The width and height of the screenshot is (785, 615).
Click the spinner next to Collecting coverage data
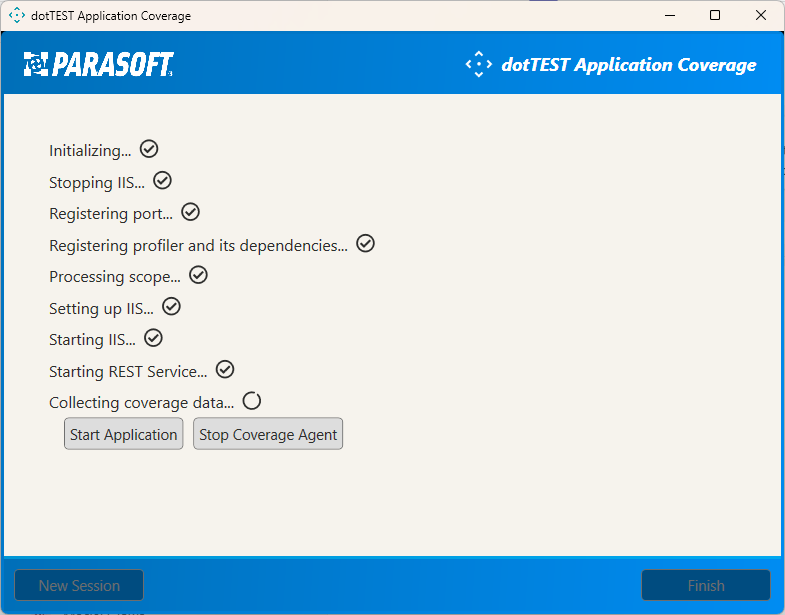[252, 401]
